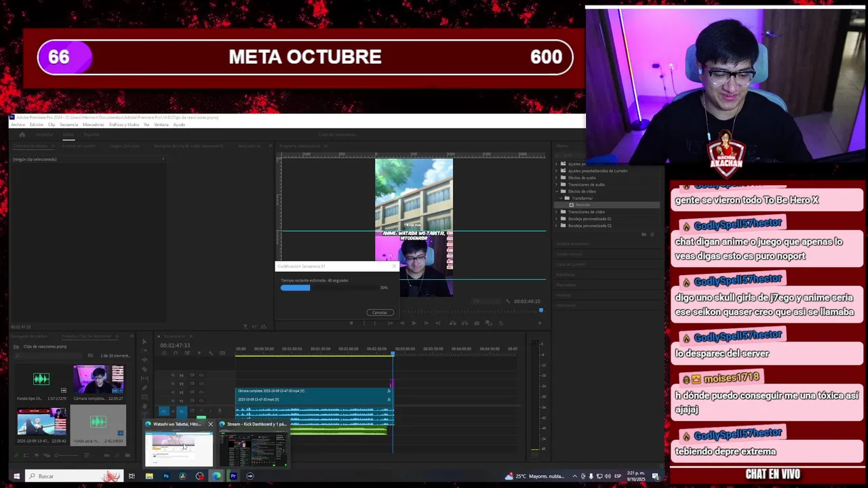The height and width of the screenshot is (488, 868).
Task: Expand the Transiciones de vídeo folder
Action: point(556,211)
